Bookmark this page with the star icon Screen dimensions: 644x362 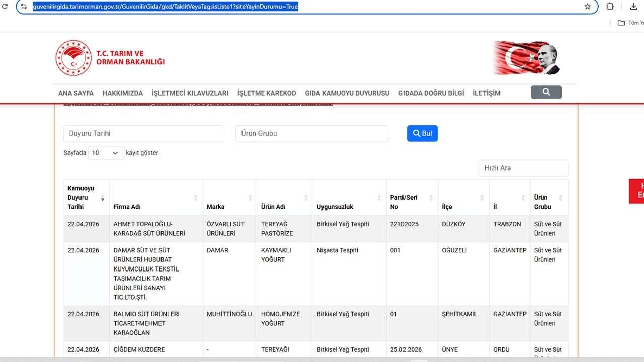click(x=587, y=7)
